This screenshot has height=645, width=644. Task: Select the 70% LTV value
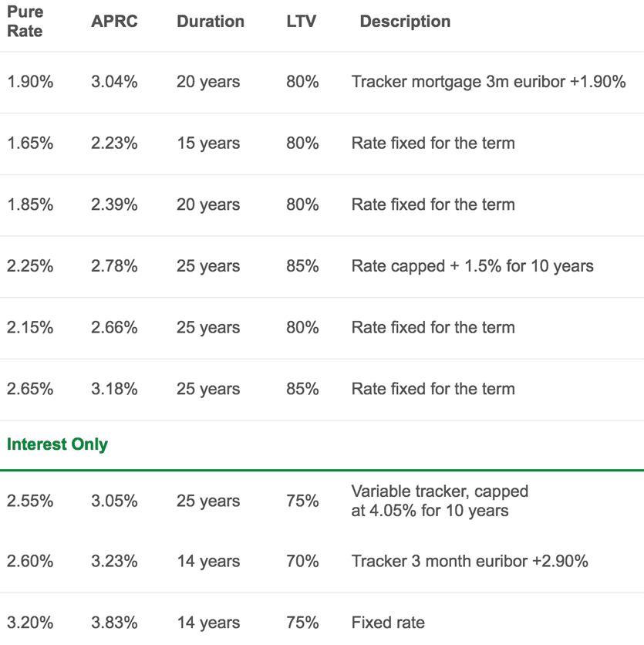point(302,561)
